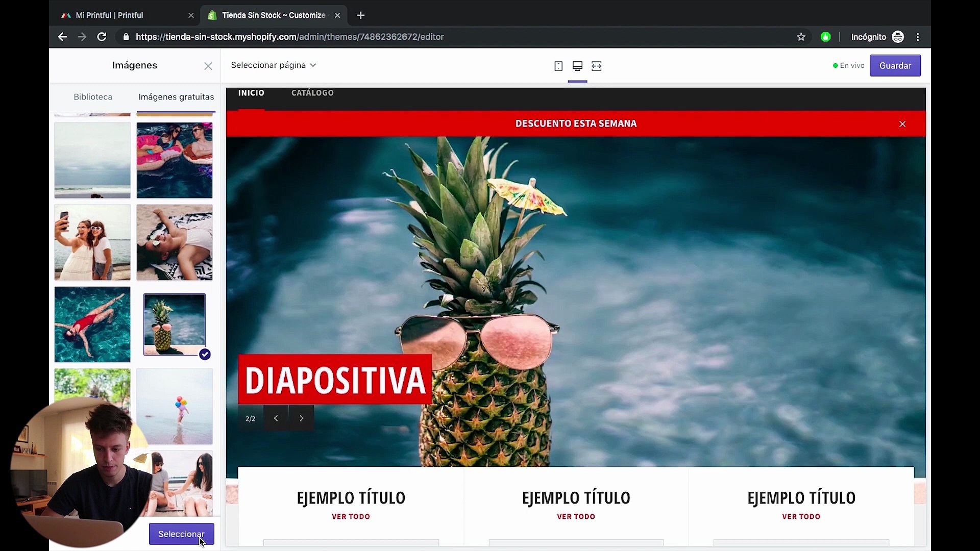The image size is (980, 551).
Task: Click the Seleccionar button
Action: [181, 534]
